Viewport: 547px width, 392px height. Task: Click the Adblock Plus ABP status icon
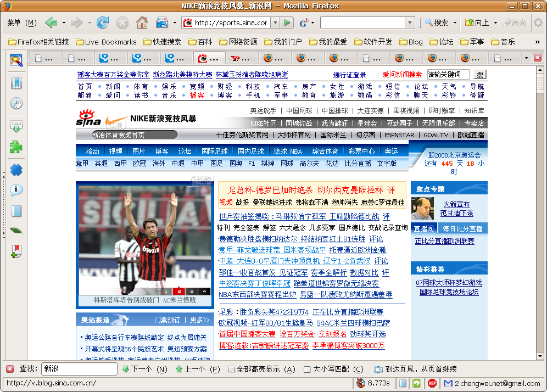[432, 383]
